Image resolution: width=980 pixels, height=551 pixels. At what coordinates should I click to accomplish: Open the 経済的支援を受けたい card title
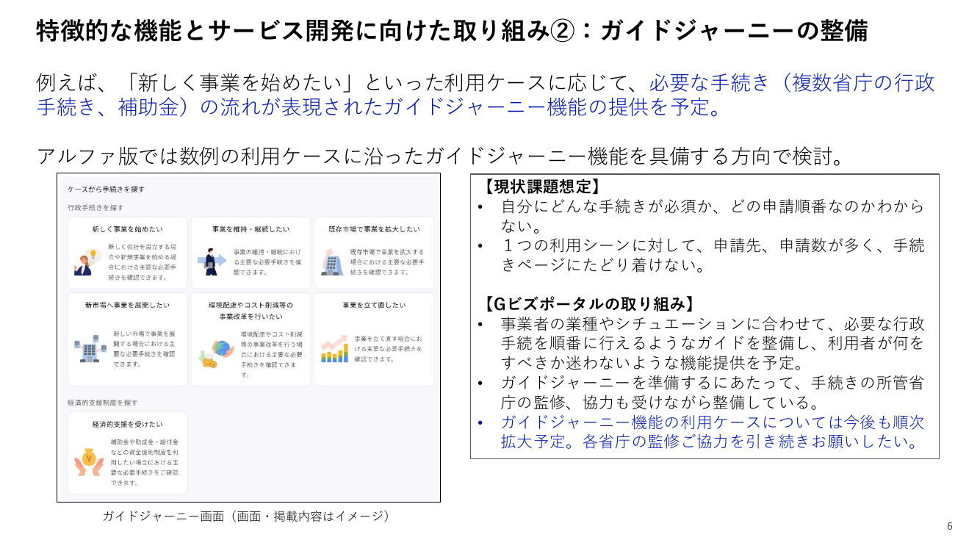[x=128, y=425]
